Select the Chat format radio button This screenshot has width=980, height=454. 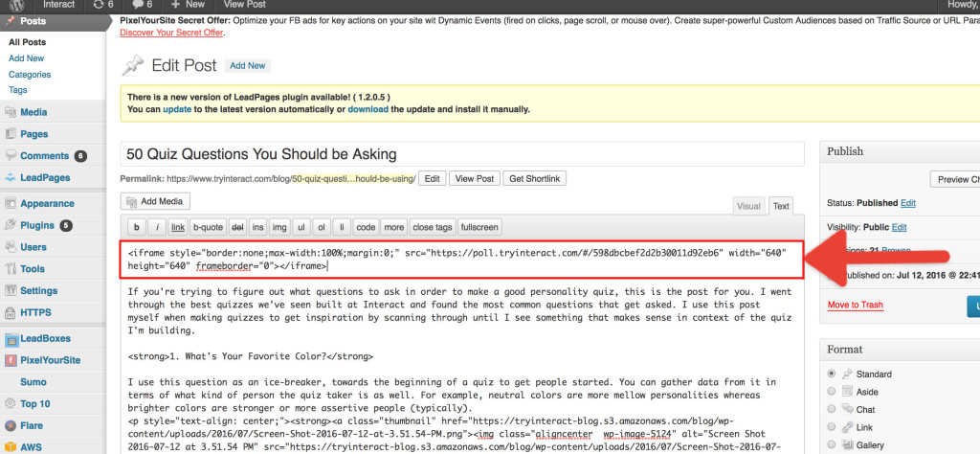pyautogui.click(x=832, y=409)
